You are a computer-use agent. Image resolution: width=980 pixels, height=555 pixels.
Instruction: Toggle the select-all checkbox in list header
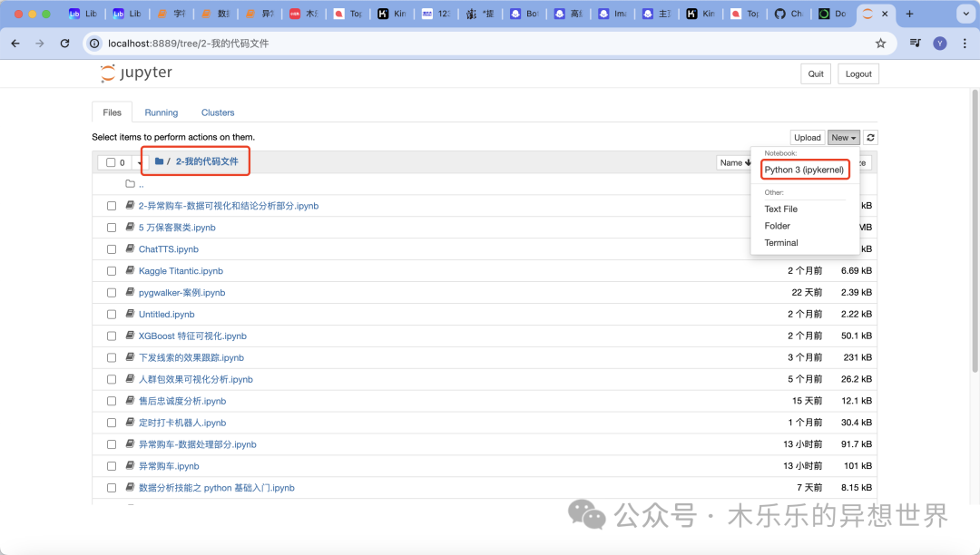[111, 162]
